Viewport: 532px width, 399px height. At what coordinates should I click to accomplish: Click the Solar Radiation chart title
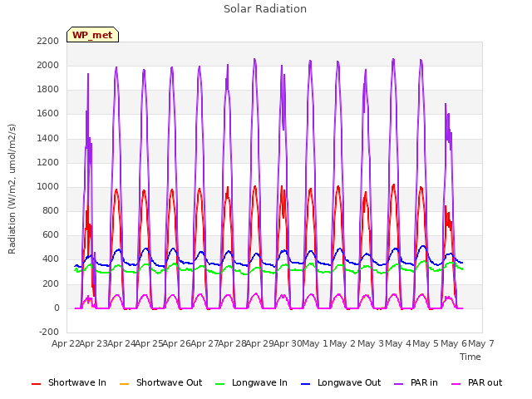pos(265,9)
